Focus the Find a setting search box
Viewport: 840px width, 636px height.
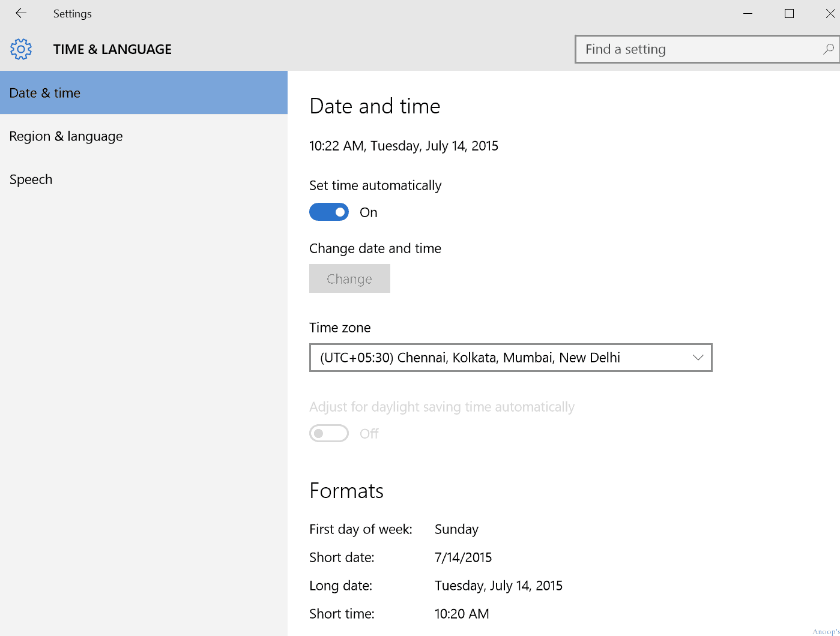pyautogui.click(x=707, y=49)
